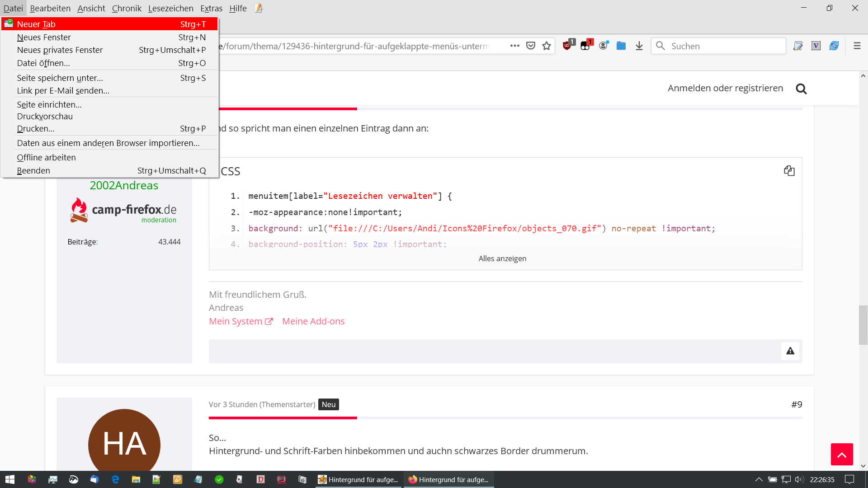Expand code with Alles anzeigen
868x488 pixels.
pyautogui.click(x=502, y=258)
